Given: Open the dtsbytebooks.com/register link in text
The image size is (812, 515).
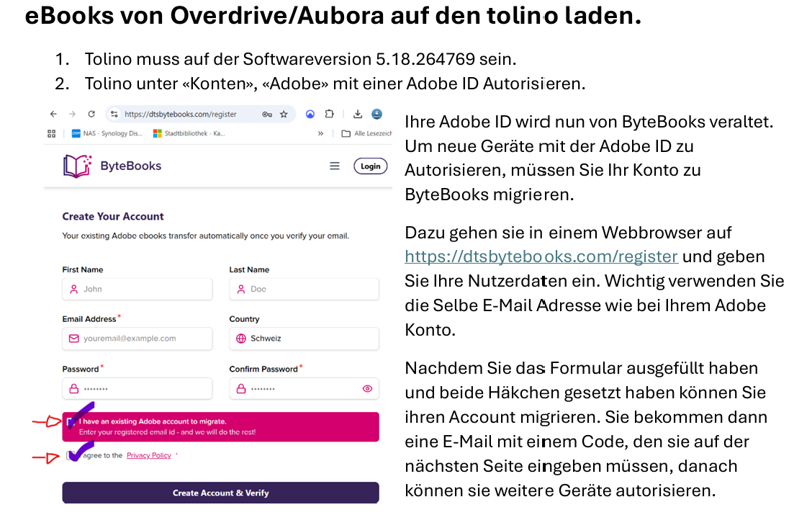Looking at the screenshot, I should pyautogui.click(x=541, y=256).
